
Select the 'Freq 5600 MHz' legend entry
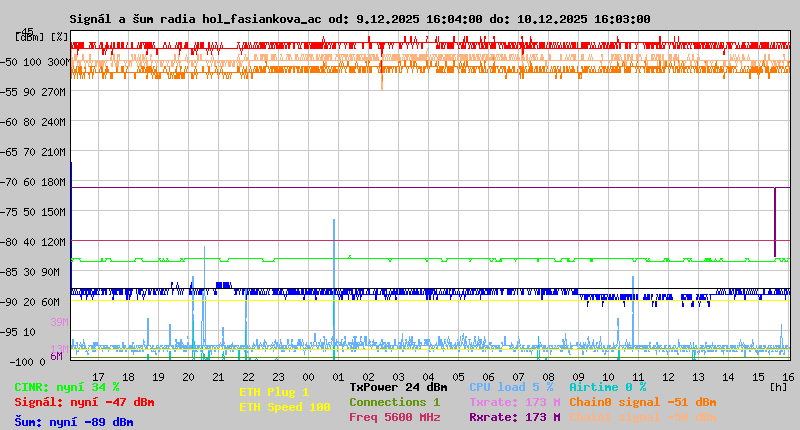coord(394,417)
